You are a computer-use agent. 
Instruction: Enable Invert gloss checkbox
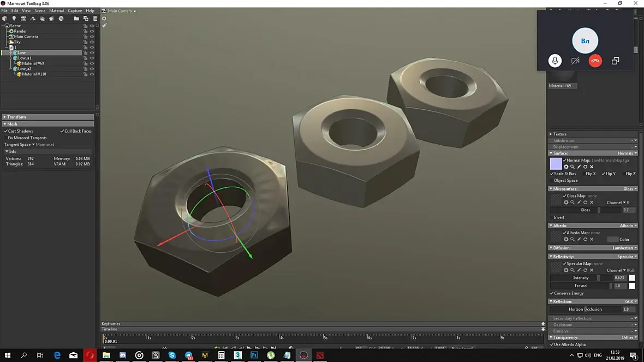click(x=552, y=217)
